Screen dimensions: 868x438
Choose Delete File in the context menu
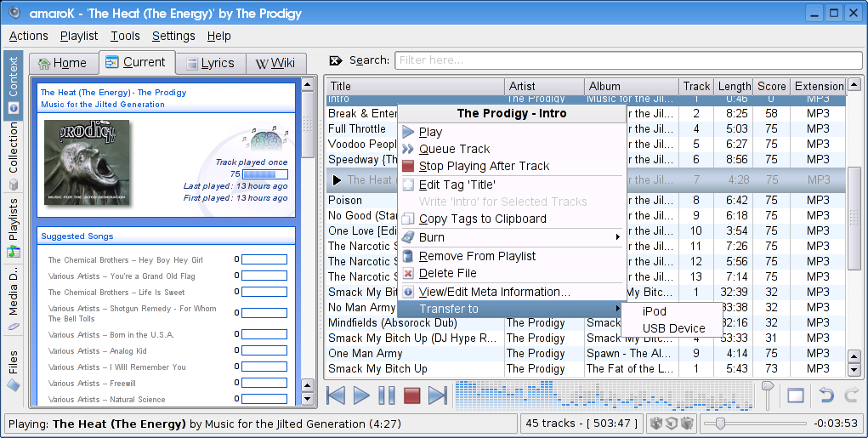point(512,273)
